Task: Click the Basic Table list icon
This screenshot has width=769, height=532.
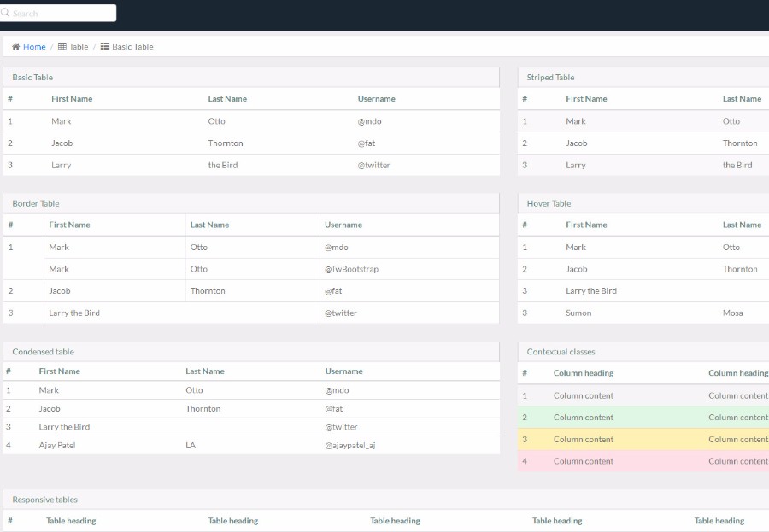Action: (105, 47)
